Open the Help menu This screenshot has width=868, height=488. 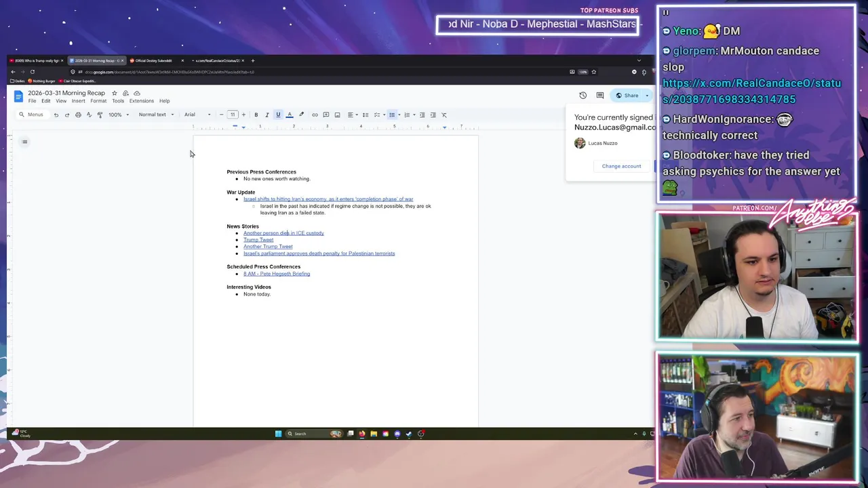tap(165, 101)
